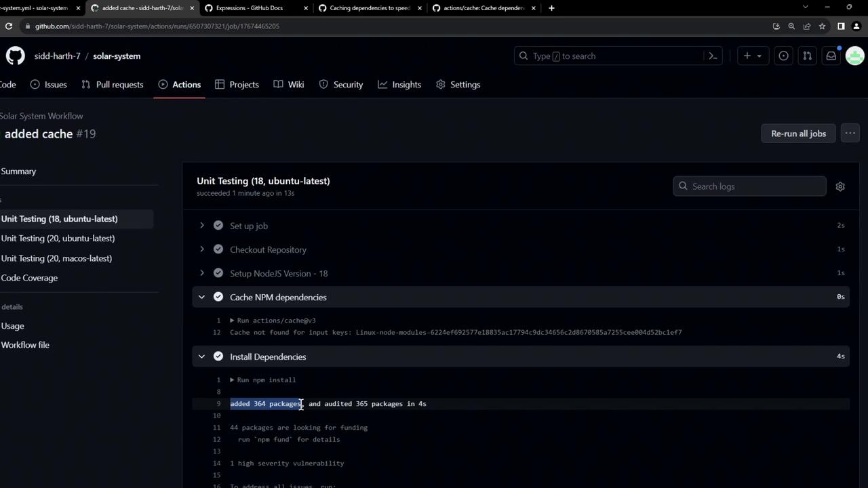
Task: Expand the Run actions/cache@v3 log group
Action: 273,321
